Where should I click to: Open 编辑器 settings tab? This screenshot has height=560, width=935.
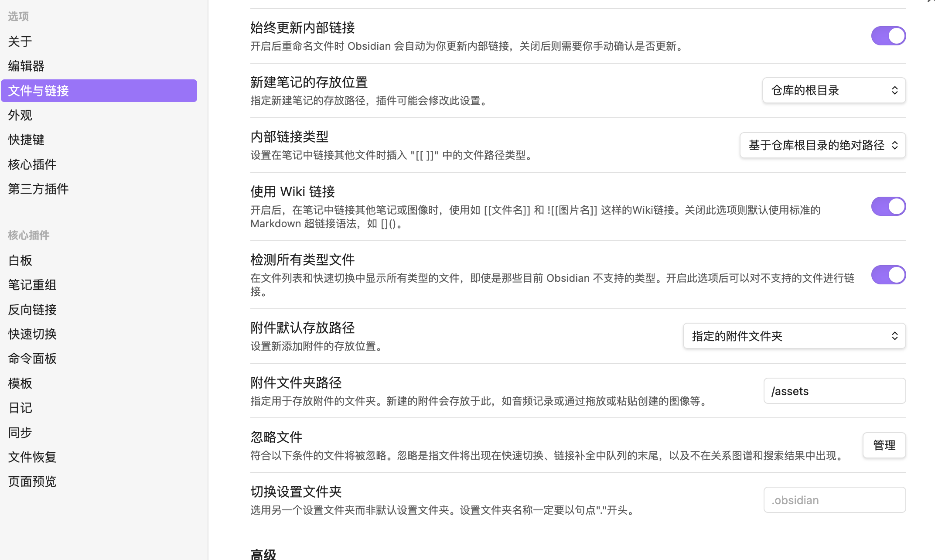coord(99,66)
